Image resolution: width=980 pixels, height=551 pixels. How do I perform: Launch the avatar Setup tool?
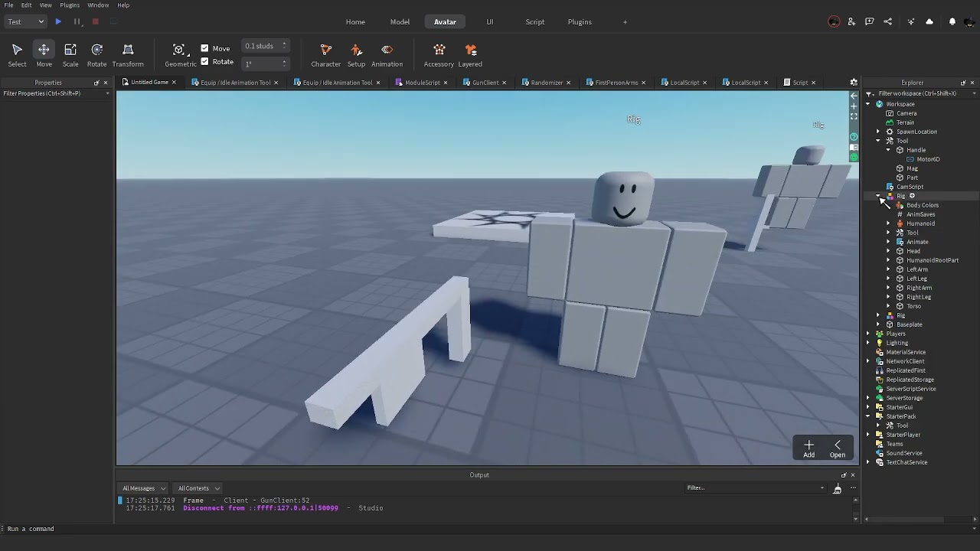(356, 55)
